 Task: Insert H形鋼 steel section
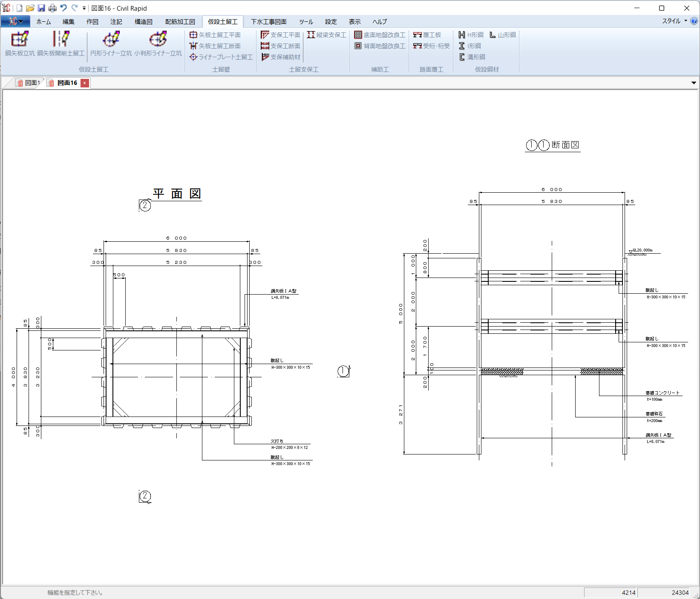click(x=471, y=35)
